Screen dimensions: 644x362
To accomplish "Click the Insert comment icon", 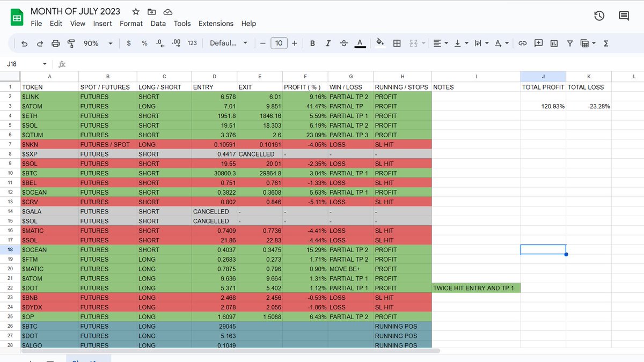I will (538, 43).
